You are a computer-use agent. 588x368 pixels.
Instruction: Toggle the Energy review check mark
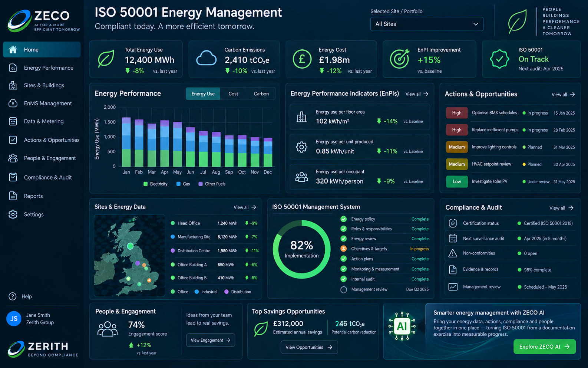(x=344, y=239)
